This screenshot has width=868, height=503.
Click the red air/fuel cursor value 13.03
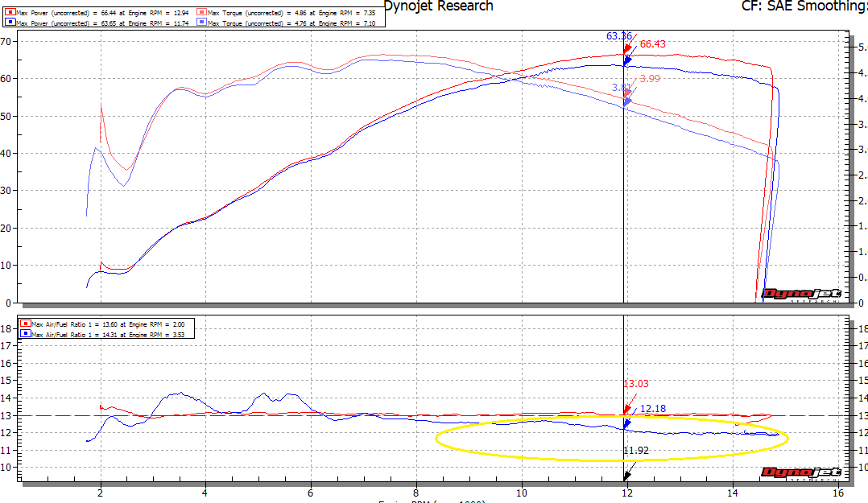[635, 383]
